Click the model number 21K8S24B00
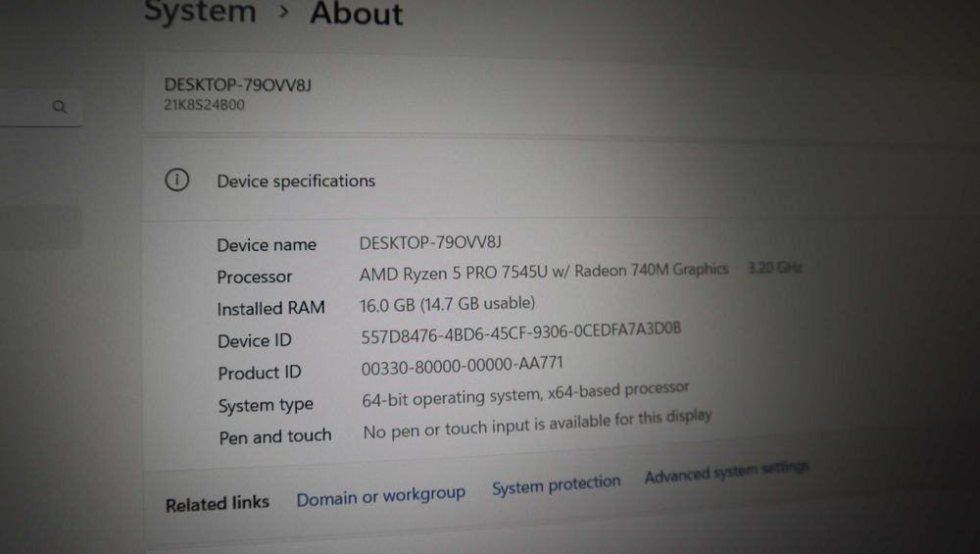Screen dimensions: 980x554 (x=204, y=105)
